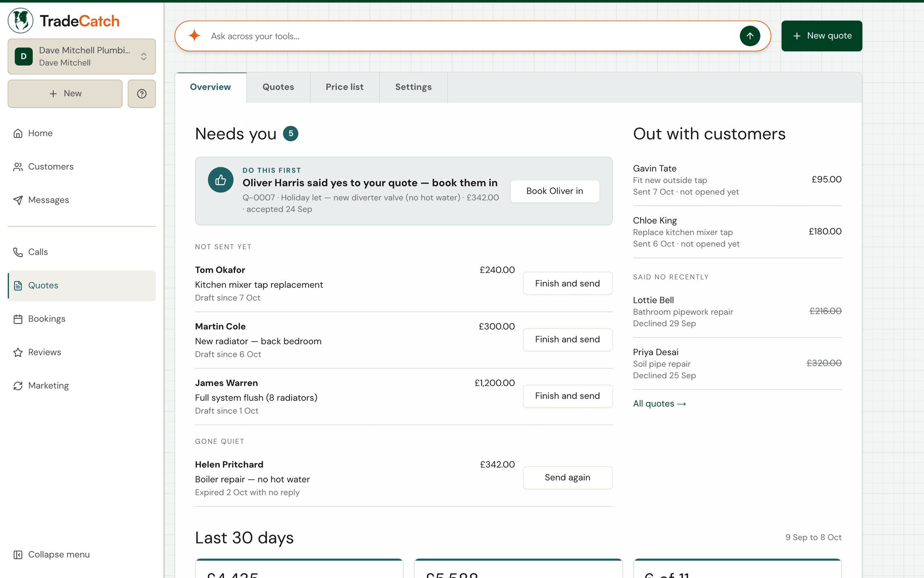The height and width of the screenshot is (578, 924).
Task: Click the Quotes document icon in sidebar
Action: point(18,286)
